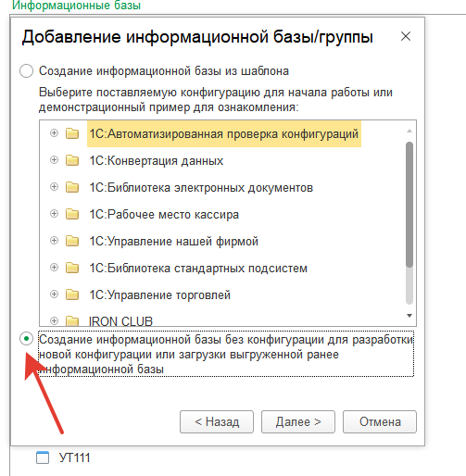The width and height of the screenshot is (466, 476).
Task: Click the scroll-down arrow of template list
Action: tap(409, 316)
